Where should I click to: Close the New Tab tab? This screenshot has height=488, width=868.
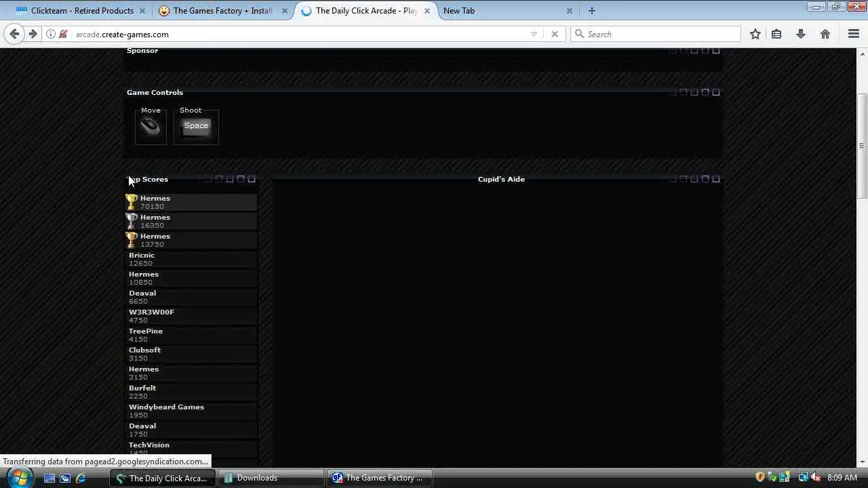570,11
